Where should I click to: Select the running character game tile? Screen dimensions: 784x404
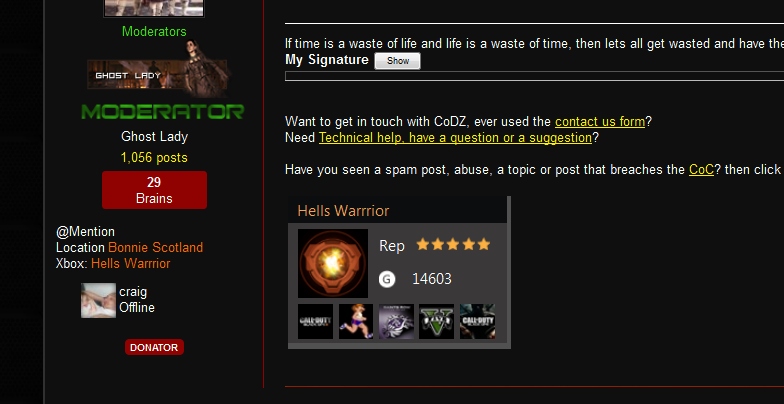(x=356, y=322)
